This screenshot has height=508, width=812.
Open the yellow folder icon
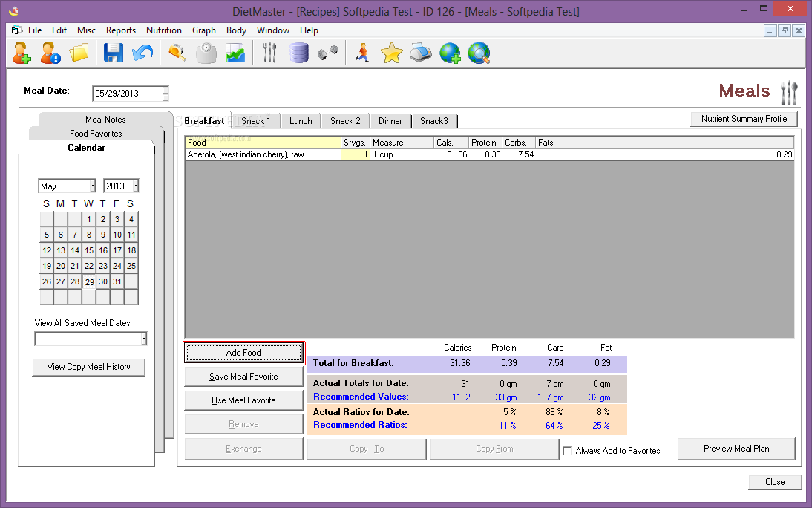[x=79, y=53]
